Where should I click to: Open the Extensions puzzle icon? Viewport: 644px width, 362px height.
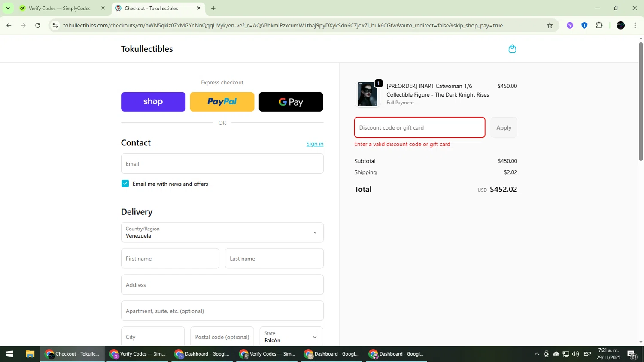click(599, 25)
